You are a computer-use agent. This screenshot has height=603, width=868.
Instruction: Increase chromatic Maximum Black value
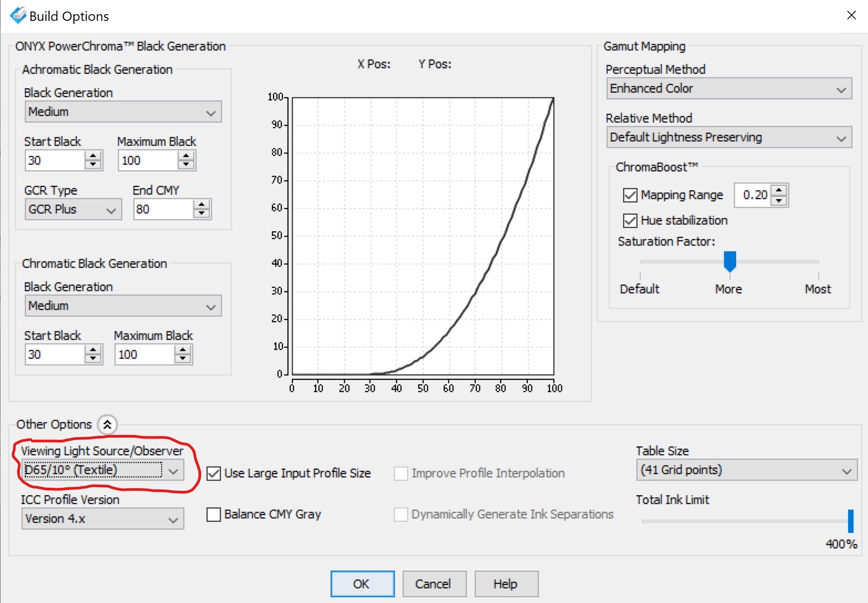coord(183,350)
